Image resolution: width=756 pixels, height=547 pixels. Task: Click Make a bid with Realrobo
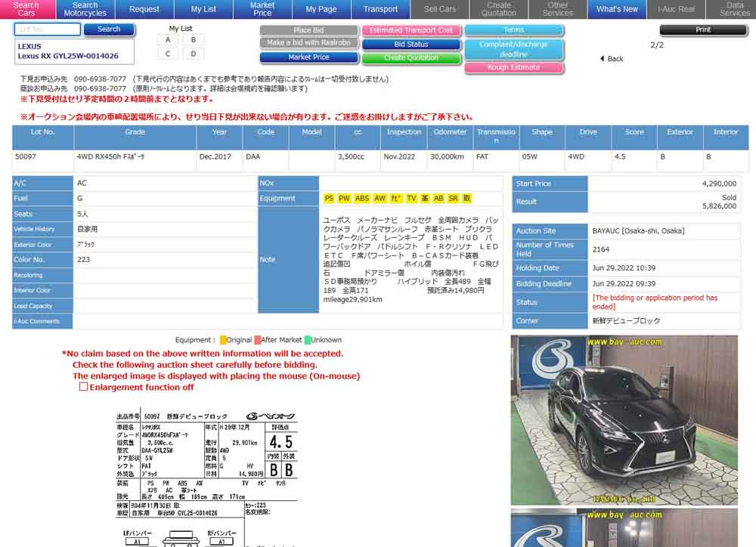pos(308,43)
